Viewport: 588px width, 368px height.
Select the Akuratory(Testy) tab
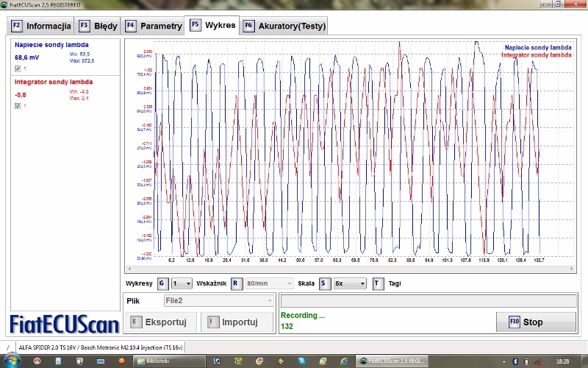(284, 26)
